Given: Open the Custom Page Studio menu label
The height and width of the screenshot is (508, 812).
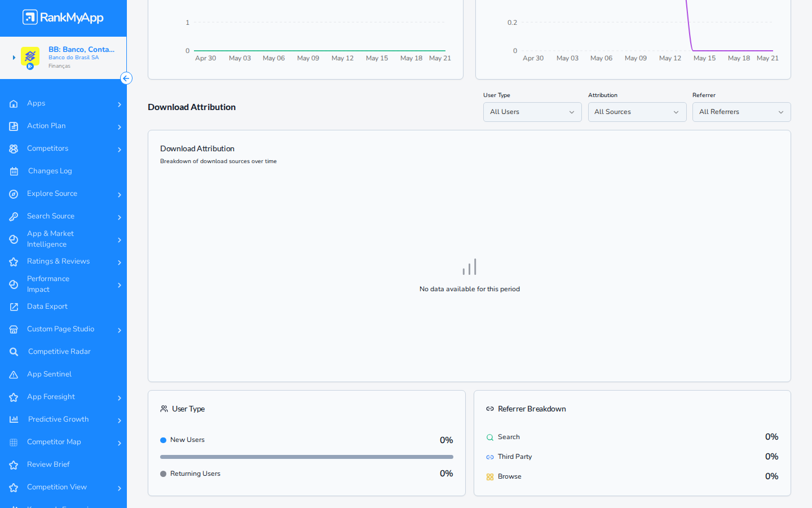Looking at the screenshot, I should click(60, 329).
